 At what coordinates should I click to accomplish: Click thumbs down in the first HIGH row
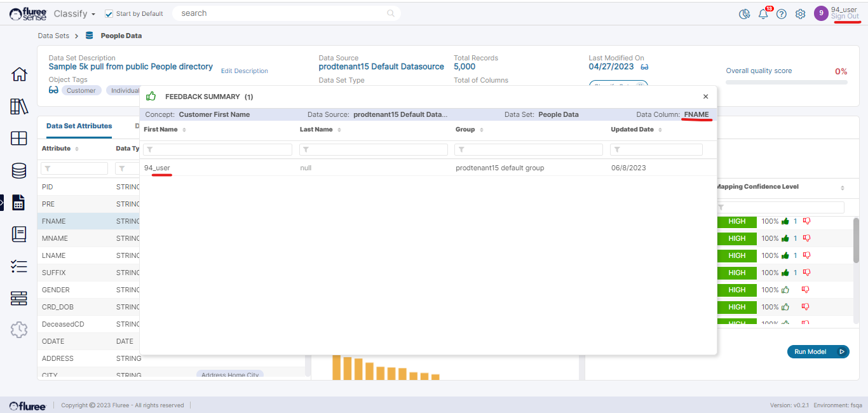tap(806, 221)
